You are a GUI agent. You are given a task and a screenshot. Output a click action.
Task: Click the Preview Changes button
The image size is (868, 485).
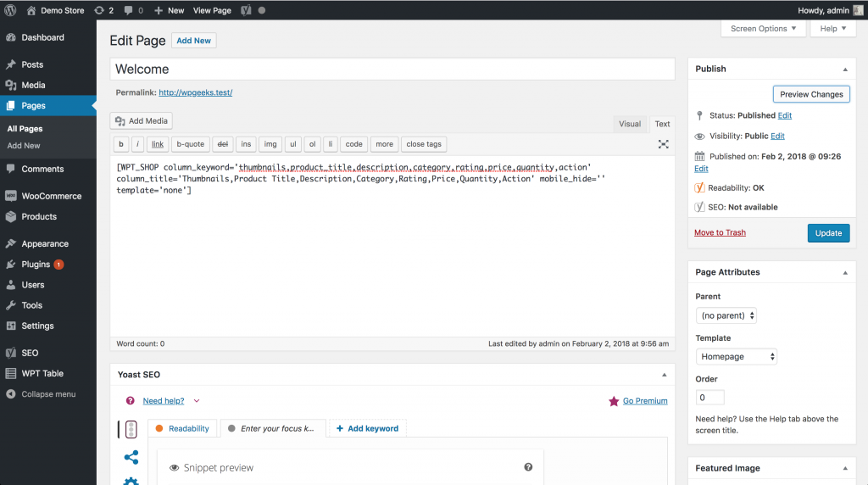(x=811, y=94)
